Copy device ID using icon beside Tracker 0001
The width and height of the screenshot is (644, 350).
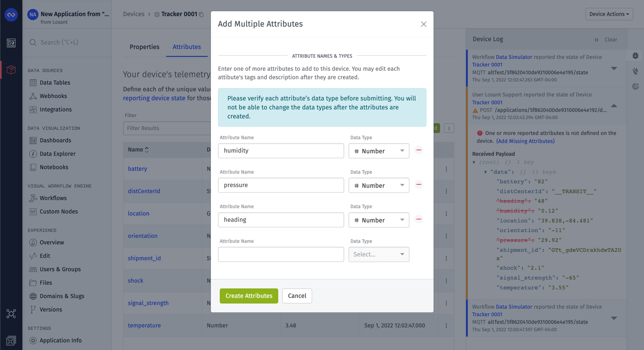tap(201, 14)
